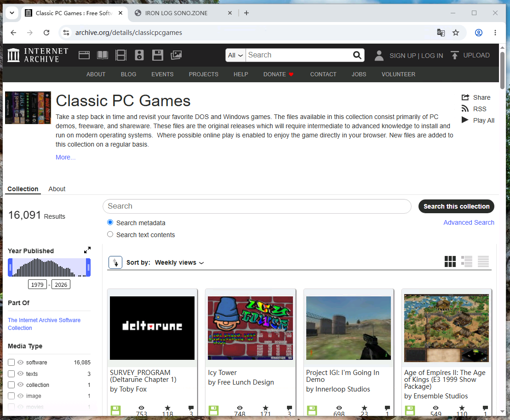Open the VOLUNTEER menu item
The height and width of the screenshot is (420, 510).
[x=398, y=74]
